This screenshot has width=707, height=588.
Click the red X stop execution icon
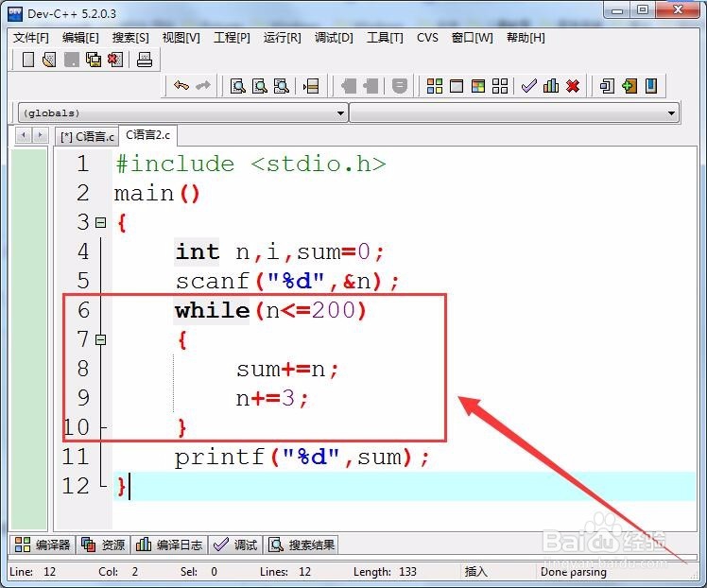(x=573, y=86)
